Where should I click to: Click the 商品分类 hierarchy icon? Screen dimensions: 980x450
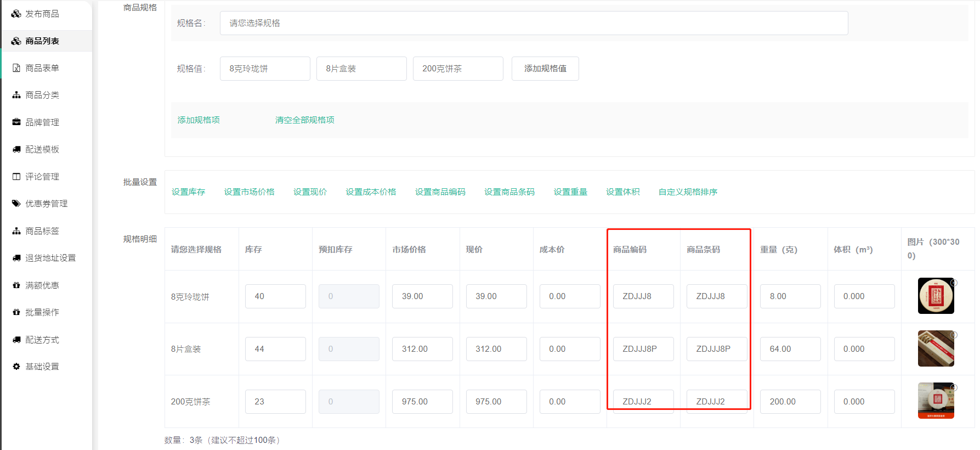click(x=16, y=95)
